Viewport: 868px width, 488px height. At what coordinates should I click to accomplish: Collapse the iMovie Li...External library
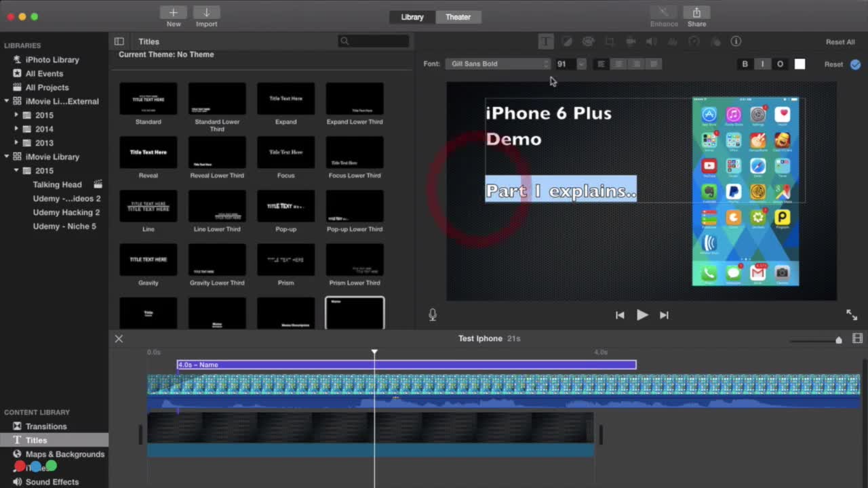click(7, 101)
